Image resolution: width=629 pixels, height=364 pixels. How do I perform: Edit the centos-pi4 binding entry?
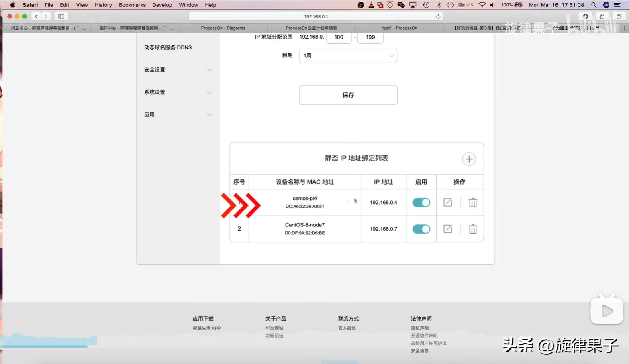click(447, 203)
